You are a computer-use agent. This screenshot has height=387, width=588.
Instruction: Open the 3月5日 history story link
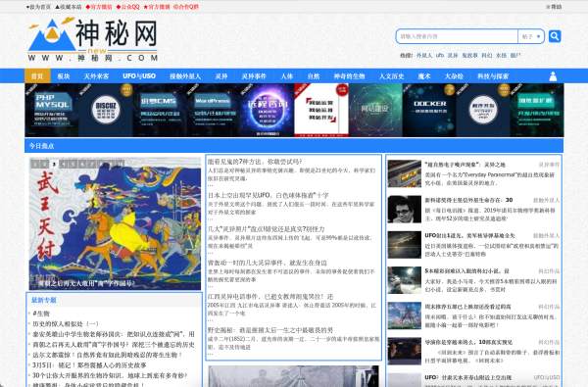click(89, 364)
